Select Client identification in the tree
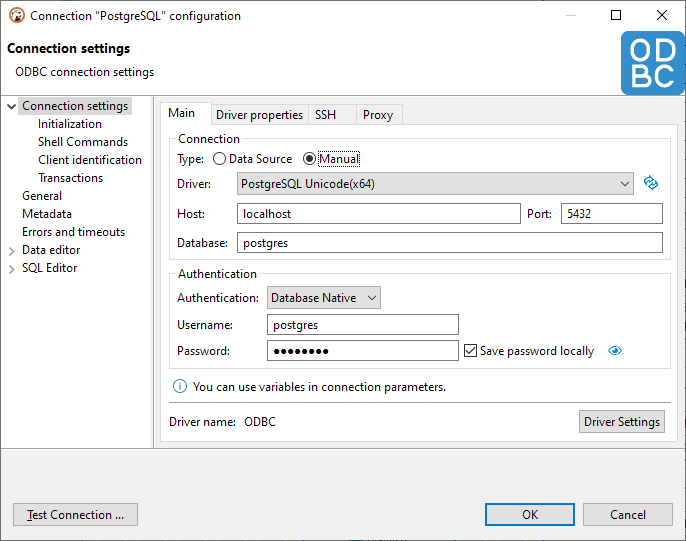The image size is (686, 541). pyautogui.click(x=90, y=160)
